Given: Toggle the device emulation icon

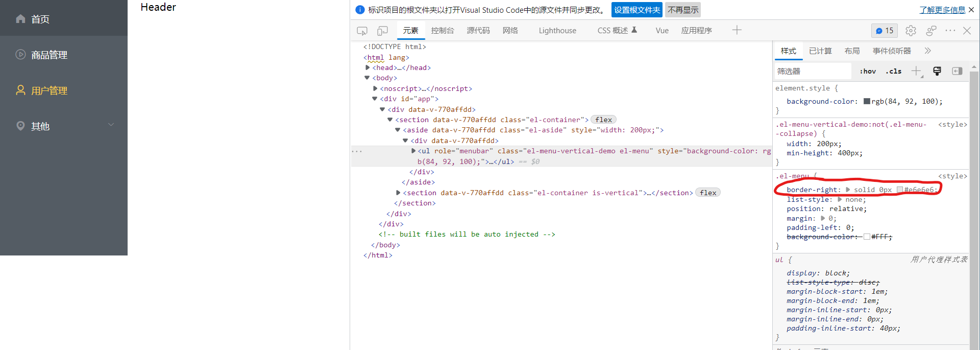Looking at the screenshot, I should point(382,31).
